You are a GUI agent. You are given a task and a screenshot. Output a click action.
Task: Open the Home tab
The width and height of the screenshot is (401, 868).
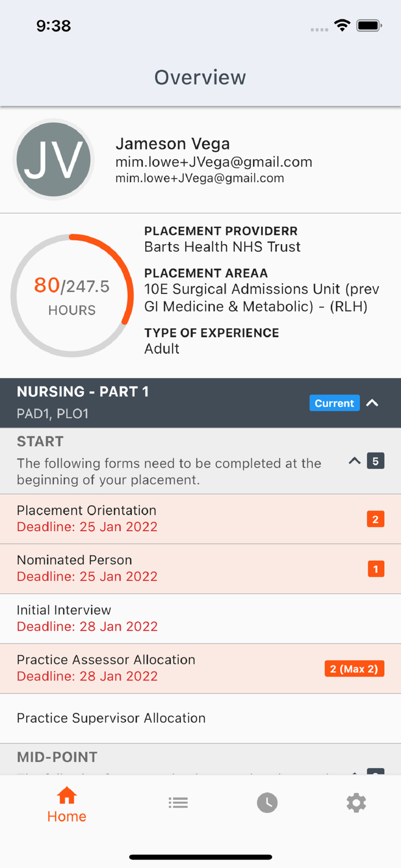tap(67, 804)
